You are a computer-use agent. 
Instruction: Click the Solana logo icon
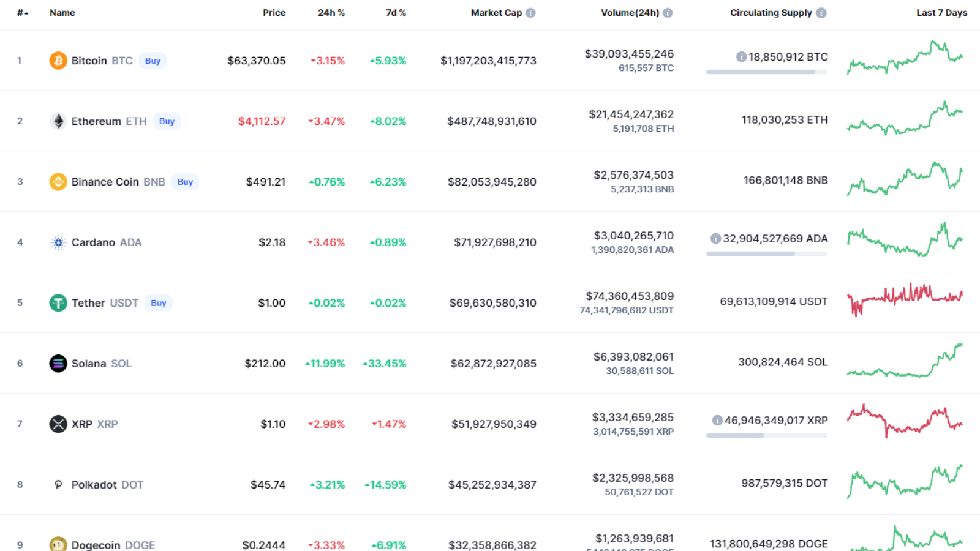58,364
